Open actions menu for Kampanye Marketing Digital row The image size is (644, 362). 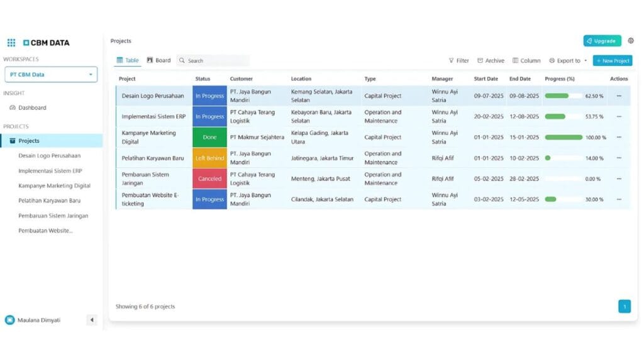619,137
